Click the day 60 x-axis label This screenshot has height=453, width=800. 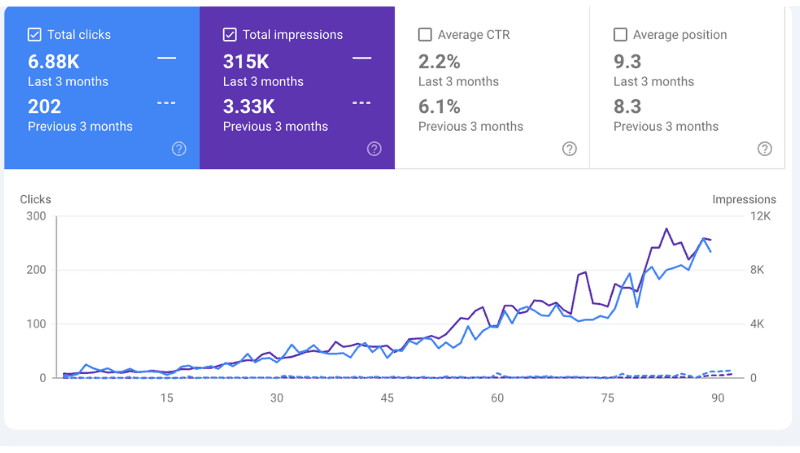497,398
